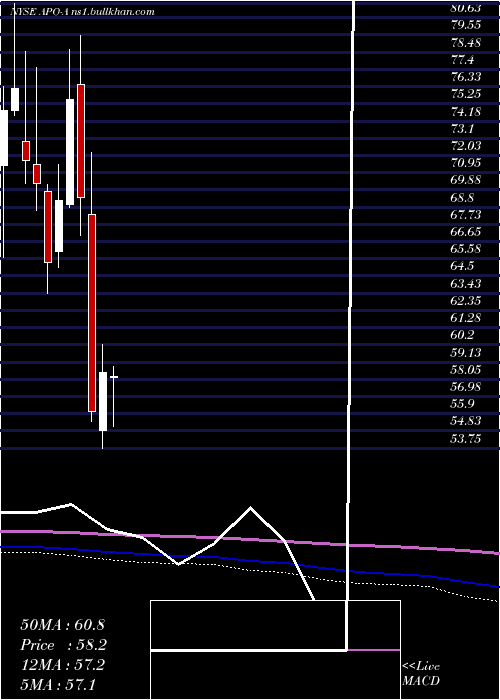Click the Price : 58.2 legend entry

click(64, 645)
